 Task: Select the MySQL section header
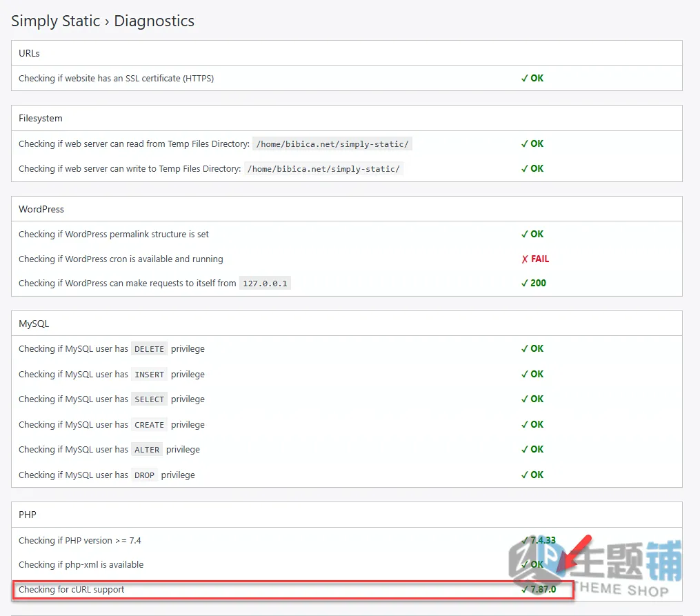point(347,324)
